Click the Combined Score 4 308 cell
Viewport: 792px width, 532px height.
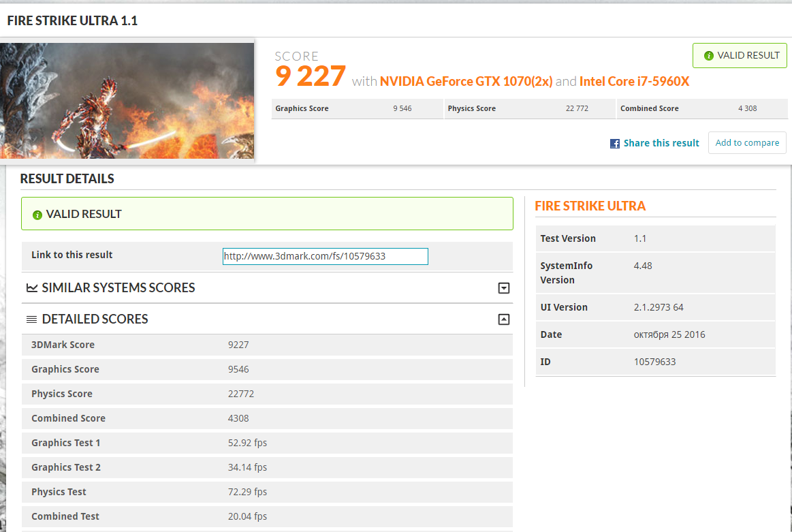[702, 108]
